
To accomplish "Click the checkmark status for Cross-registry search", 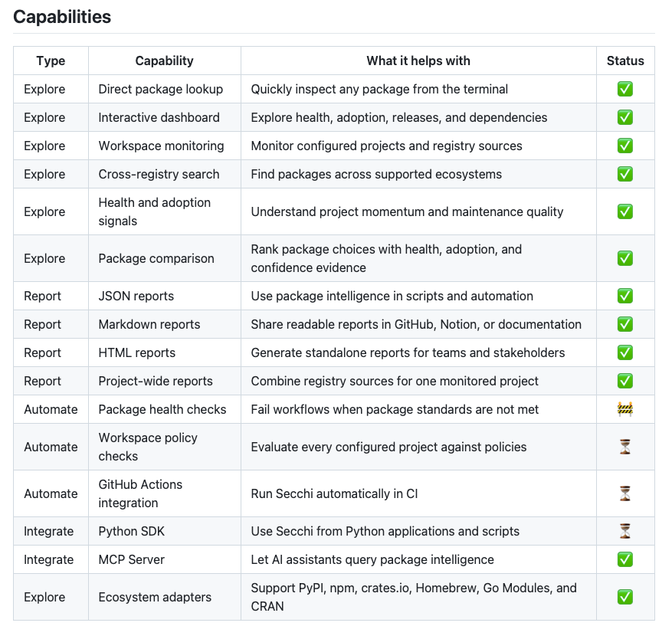I will [x=624, y=175].
